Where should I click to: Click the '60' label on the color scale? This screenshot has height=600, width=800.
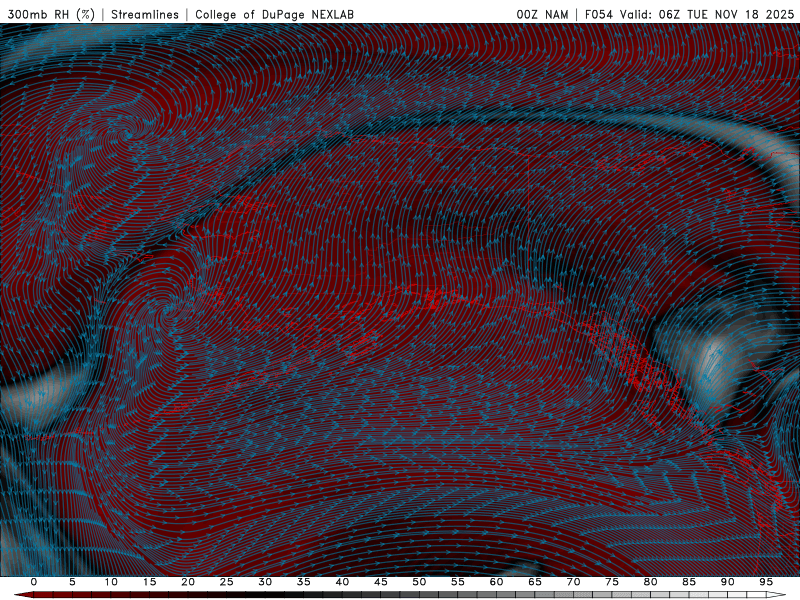[x=496, y=582]
